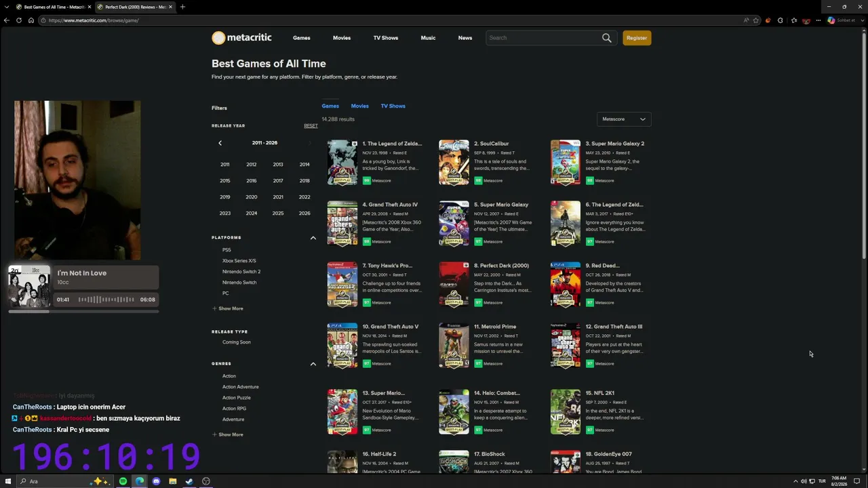Bookmark this page with the star icon
Screen dimensions: 868x488
pos(756,20)
